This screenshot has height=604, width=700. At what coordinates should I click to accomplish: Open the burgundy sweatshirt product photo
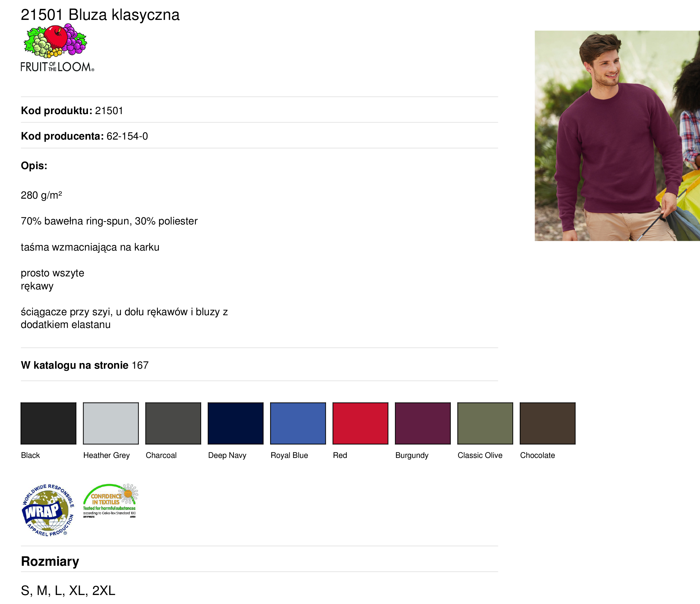[x=617, y=136]
